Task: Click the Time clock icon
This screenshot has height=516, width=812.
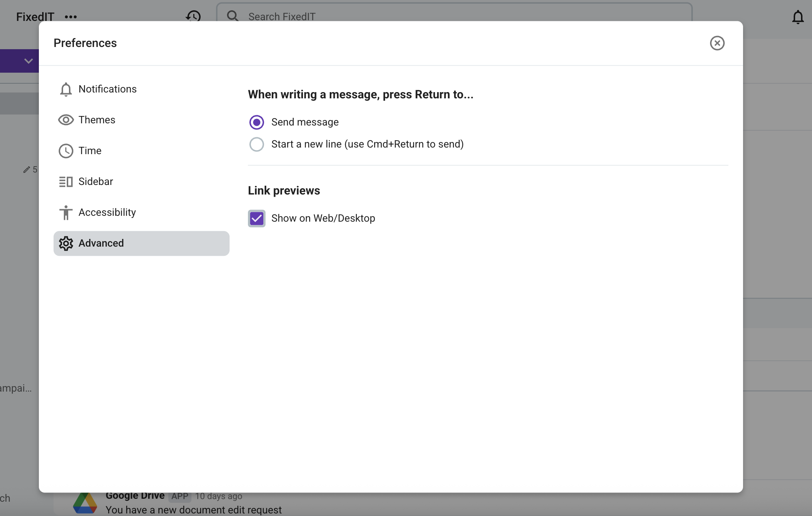Action: point(66,151)
